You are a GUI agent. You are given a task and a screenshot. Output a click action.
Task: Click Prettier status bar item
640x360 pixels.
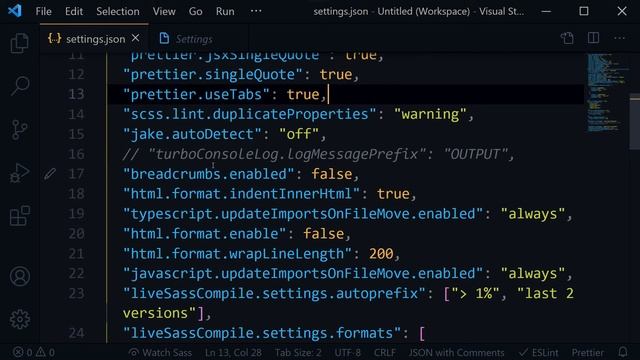pyautogui.click(x=587, y=352)
